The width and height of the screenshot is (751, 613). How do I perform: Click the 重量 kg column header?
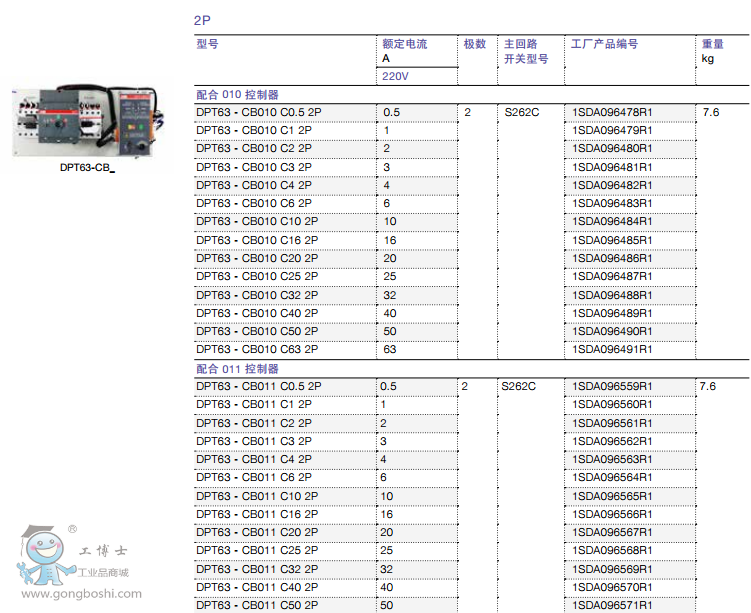tap(712, 51)
